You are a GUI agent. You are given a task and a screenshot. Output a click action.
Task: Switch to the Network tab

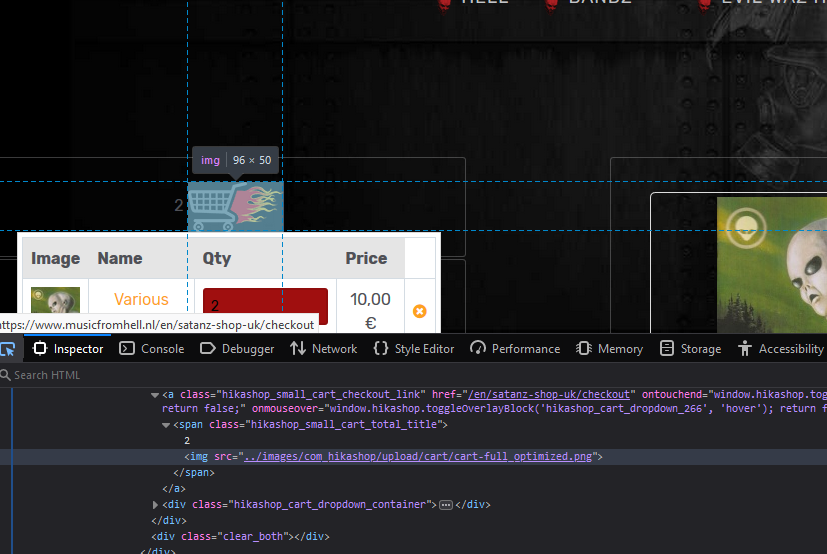click(323, 349)
